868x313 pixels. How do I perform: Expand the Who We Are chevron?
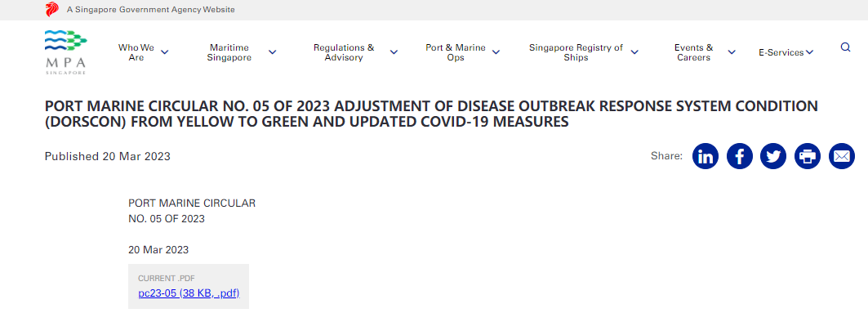click(x=164, y=52)
